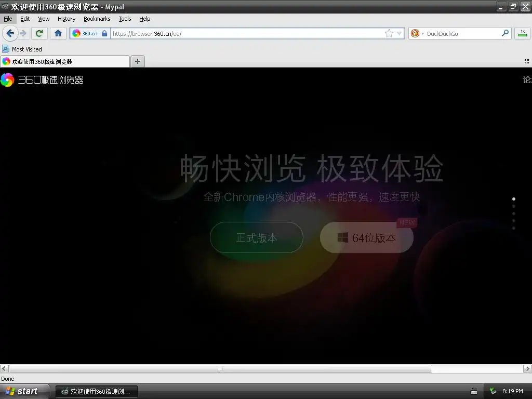Open the View menu
The height and width of the screenshot is (399, 532).
[44, 19]
